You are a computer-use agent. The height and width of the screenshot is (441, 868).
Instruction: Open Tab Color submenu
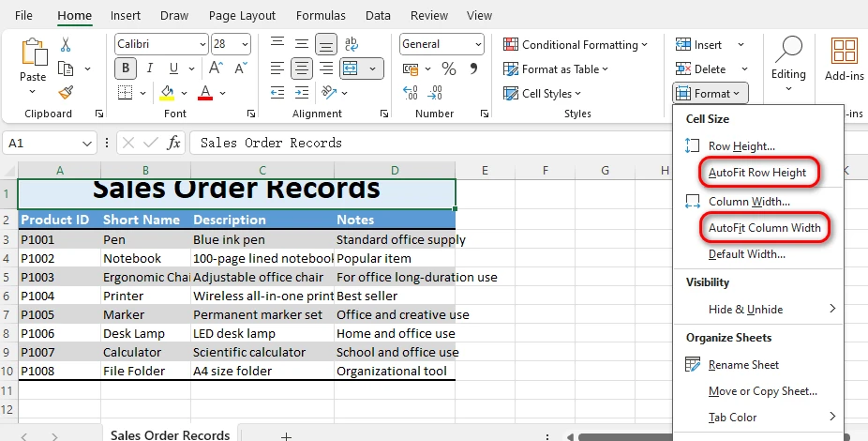point(758,418)
